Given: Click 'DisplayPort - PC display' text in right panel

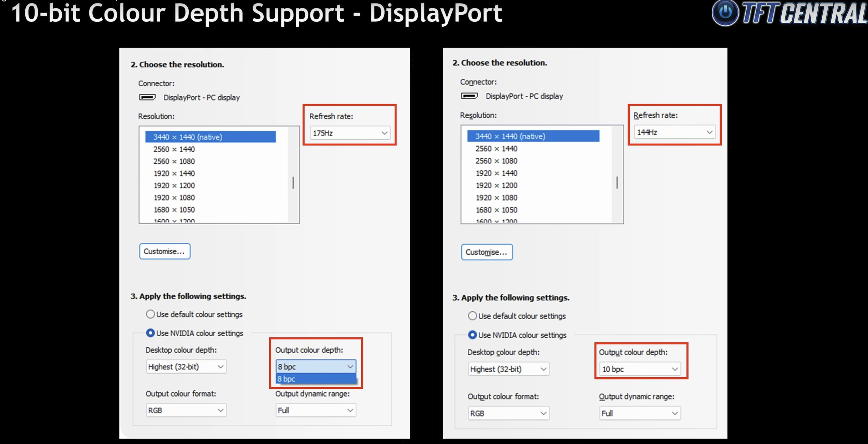Looking at the screenshot, I should 524,96.
